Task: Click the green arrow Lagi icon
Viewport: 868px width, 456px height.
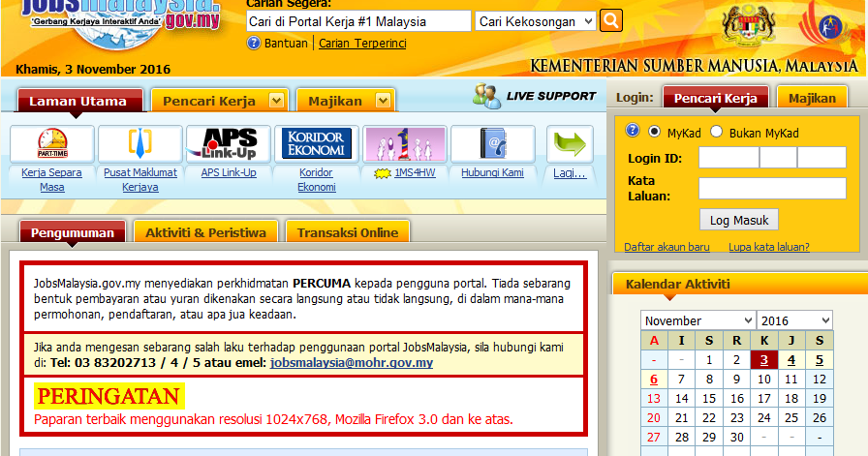Action: [570, 143]
